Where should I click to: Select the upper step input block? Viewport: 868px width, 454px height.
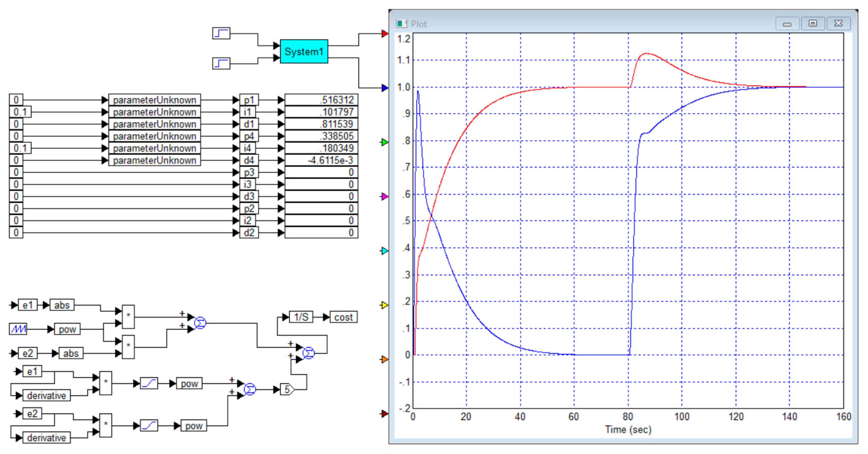tap(221, 33)
